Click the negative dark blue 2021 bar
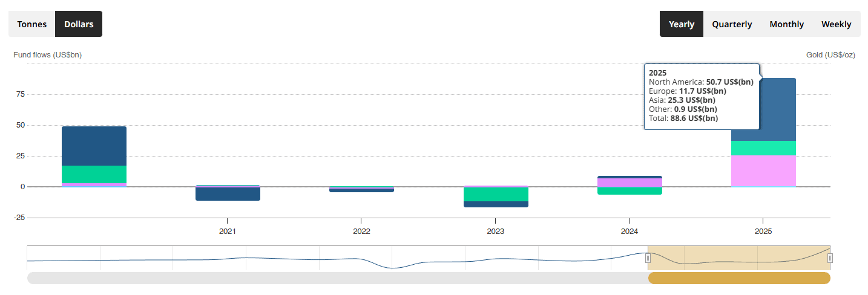The height and width of the screenshot is (295, 868). click(x=228, y=194)
